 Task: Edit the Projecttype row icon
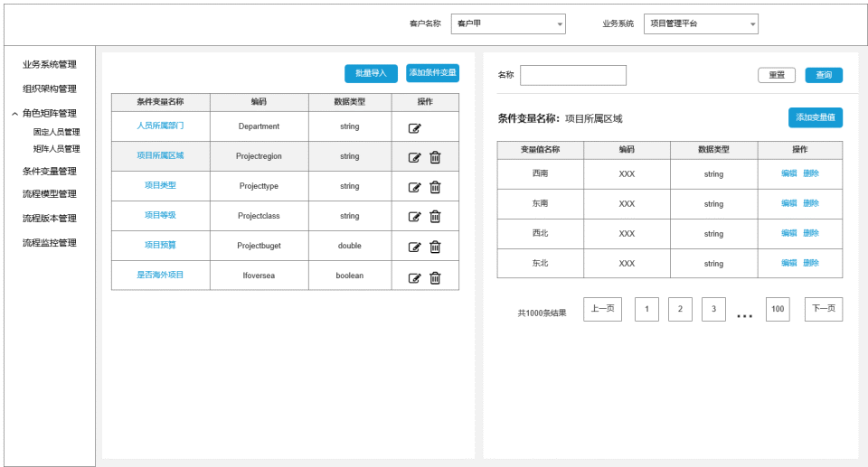414,188
